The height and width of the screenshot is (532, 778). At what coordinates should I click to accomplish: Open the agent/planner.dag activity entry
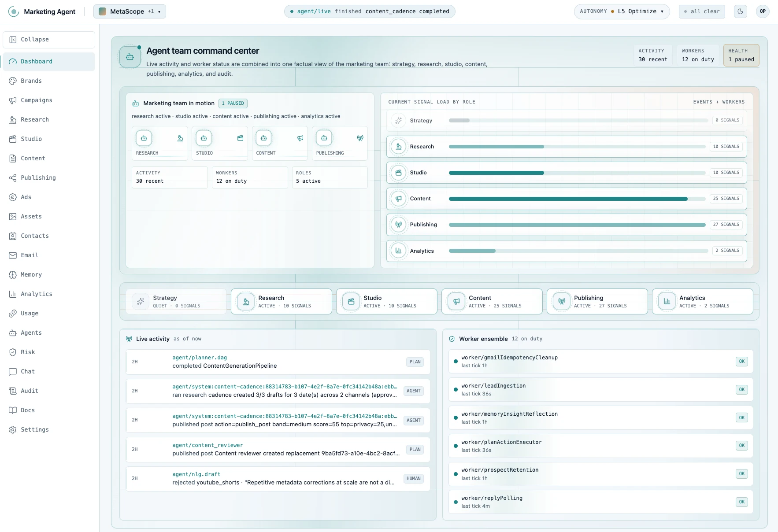(278, 362)
